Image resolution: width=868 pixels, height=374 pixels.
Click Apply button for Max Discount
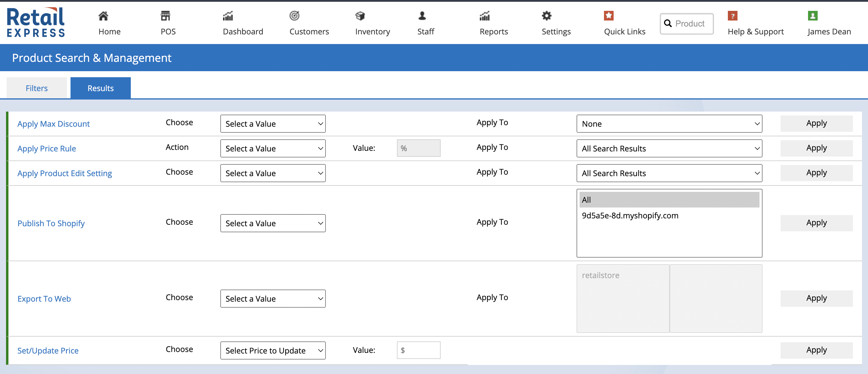pyautogui.click(x=816, y=123)
